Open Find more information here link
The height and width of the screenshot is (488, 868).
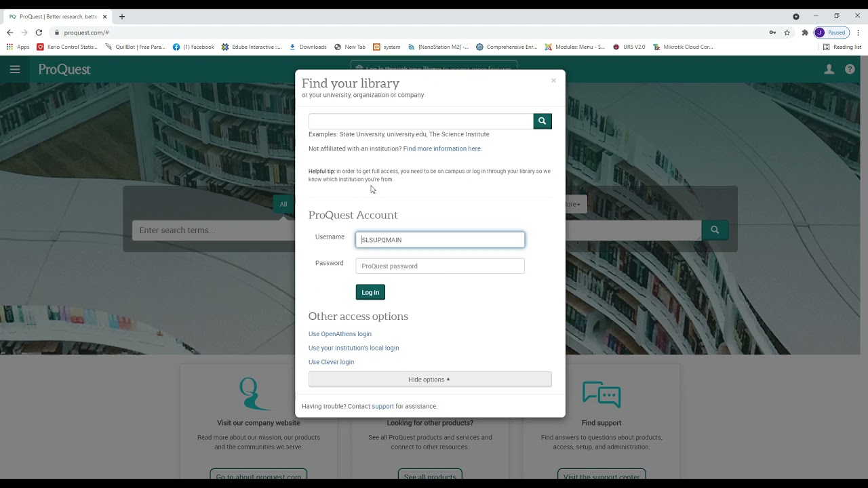[x=442, y=148]
